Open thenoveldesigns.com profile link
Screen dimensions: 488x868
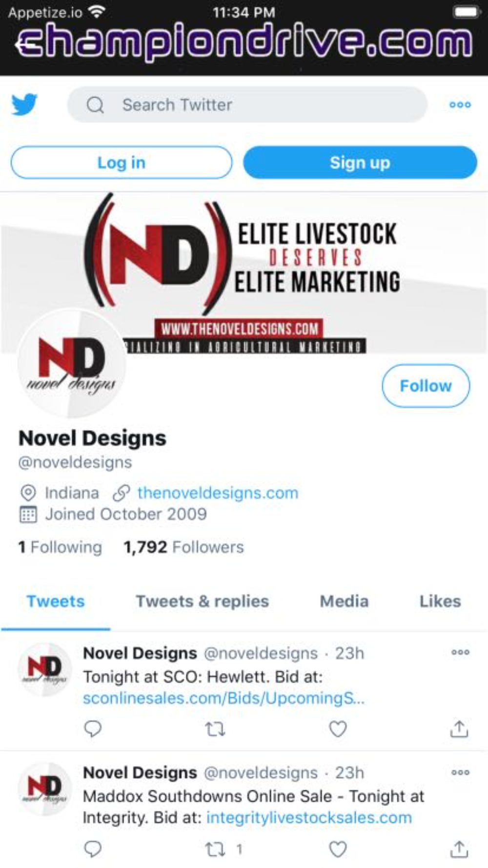(x=218, y=493)
